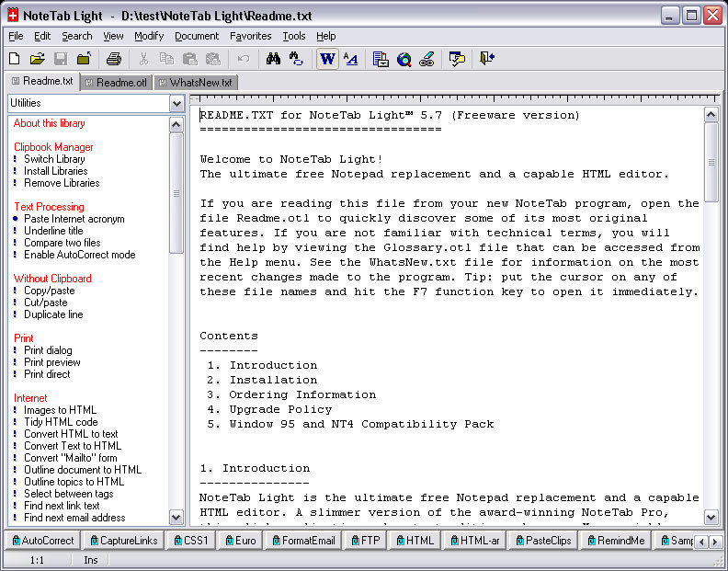Click the Clipbook document icon in toolbar
728x571 pixels.
[x=381, y=59]
